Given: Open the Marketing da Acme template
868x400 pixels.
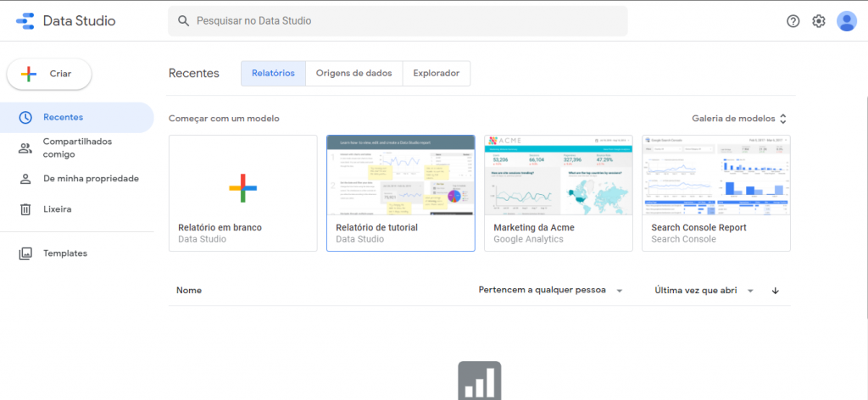Looking at the screenshot, I should (x=558, y=193).
